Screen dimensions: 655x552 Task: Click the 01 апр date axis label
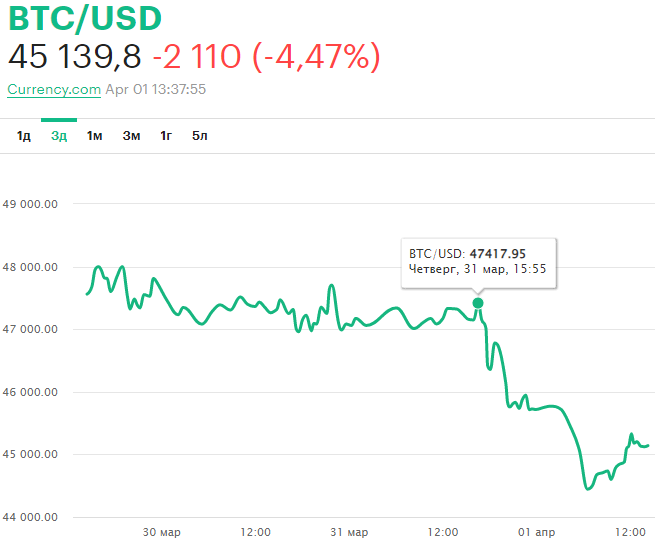[x=537, y=532]
